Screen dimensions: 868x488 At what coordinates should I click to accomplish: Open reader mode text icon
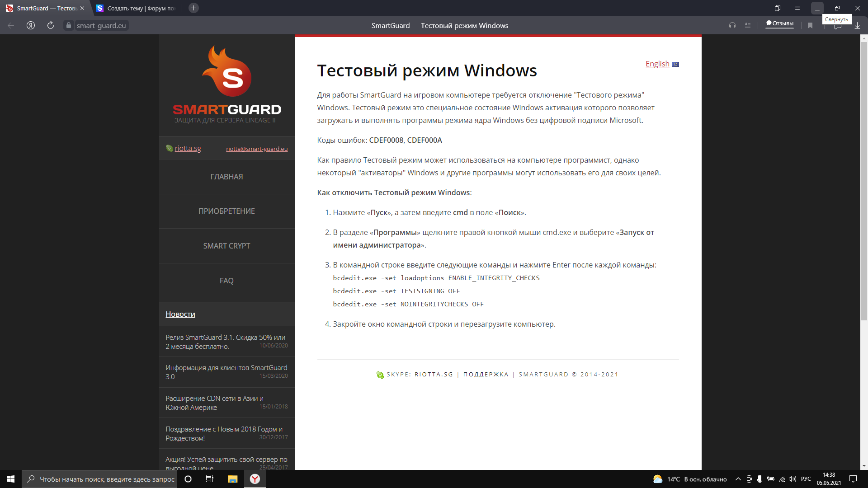coord(748,25)
